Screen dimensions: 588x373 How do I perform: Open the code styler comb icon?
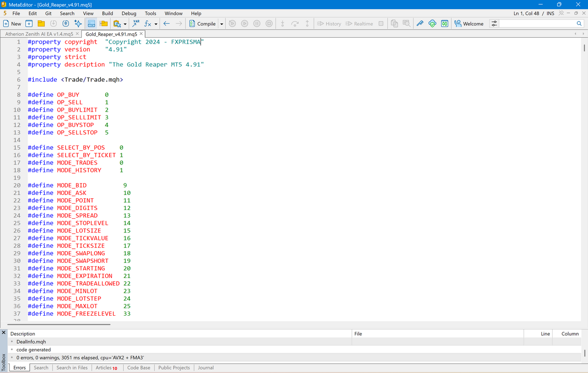coord(420,23)
